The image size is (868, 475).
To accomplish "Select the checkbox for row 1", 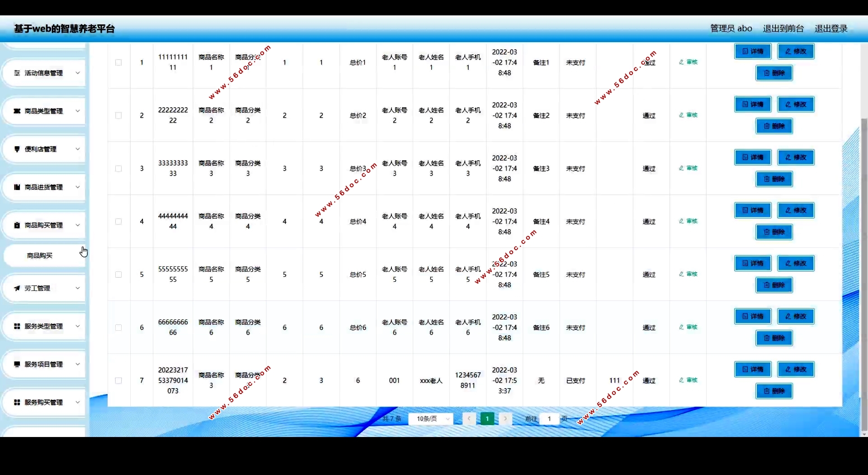I will coord(118,62).
